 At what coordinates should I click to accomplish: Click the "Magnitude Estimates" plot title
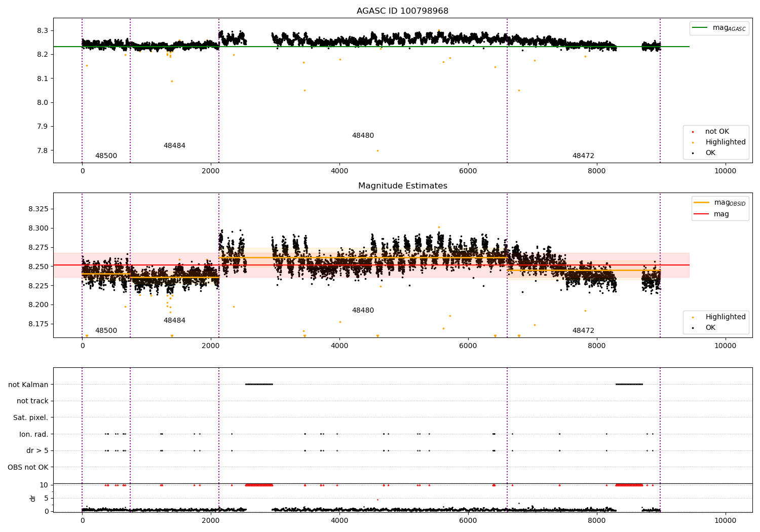[x=402, y=186]
